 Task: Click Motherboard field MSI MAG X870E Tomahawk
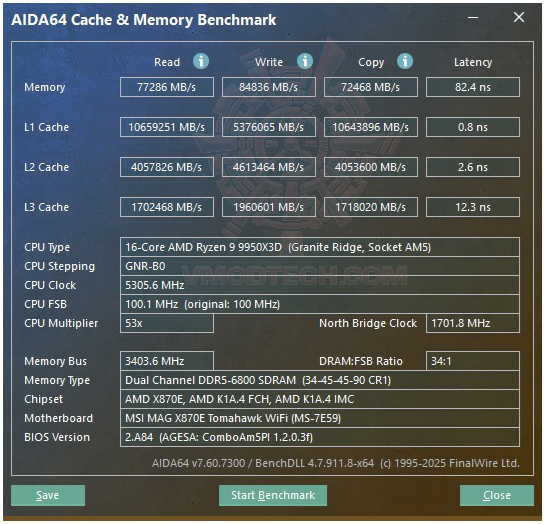[x=320, y=418]
